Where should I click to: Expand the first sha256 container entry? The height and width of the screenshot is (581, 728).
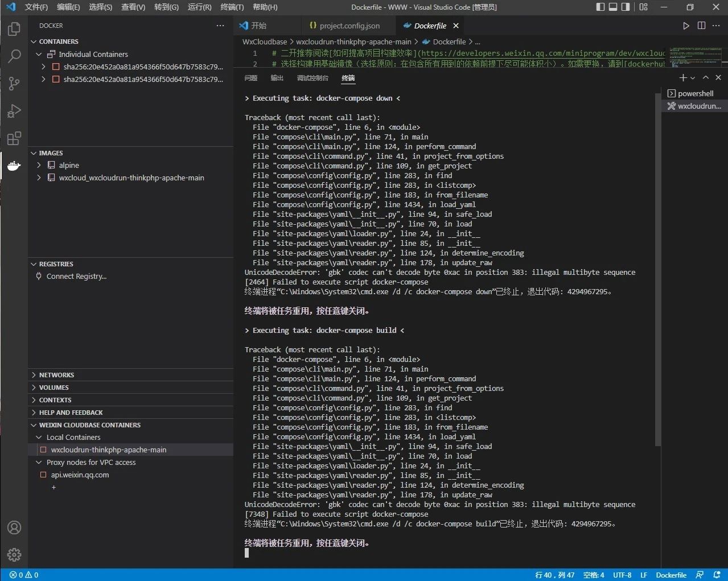click(x=43, y=67)
